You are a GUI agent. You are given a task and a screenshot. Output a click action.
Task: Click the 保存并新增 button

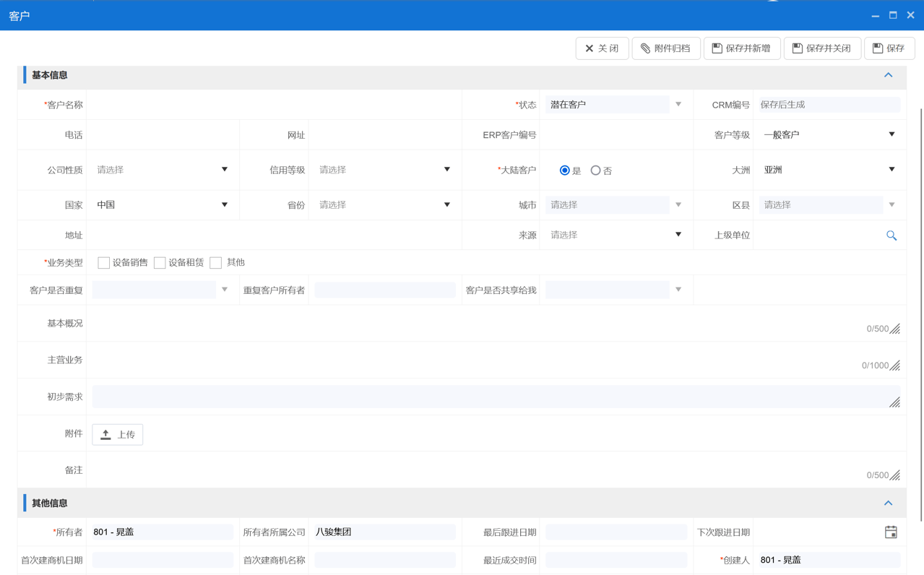(741, 48)
